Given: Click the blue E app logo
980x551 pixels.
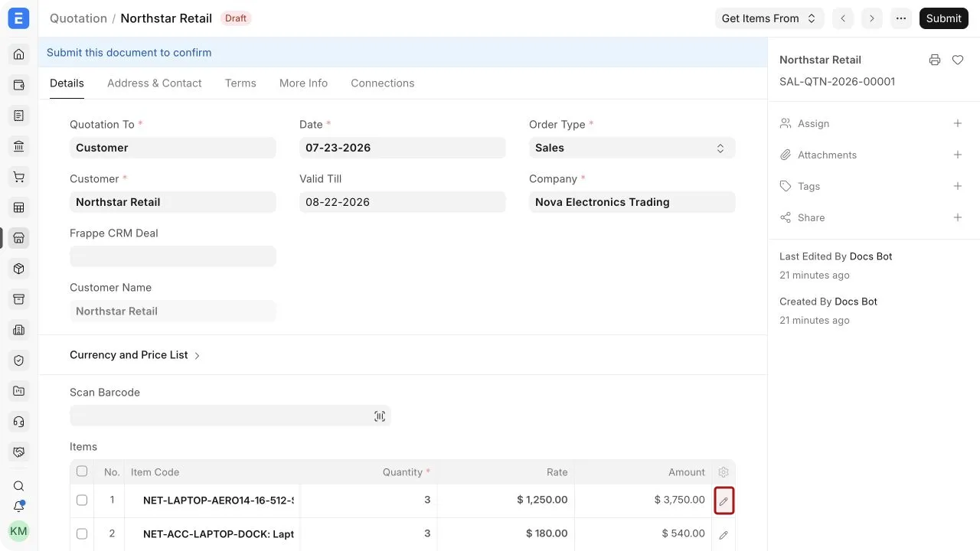Looking at the screenshot, I should [18, 18].
